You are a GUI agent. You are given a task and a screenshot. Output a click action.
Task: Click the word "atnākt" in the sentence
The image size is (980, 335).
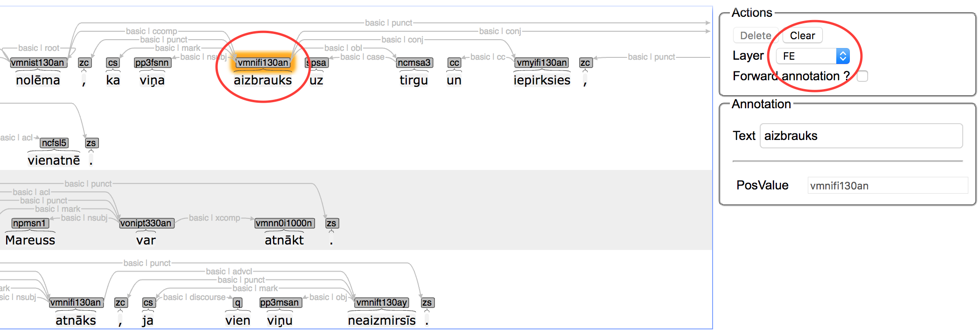tap(283, 240)
